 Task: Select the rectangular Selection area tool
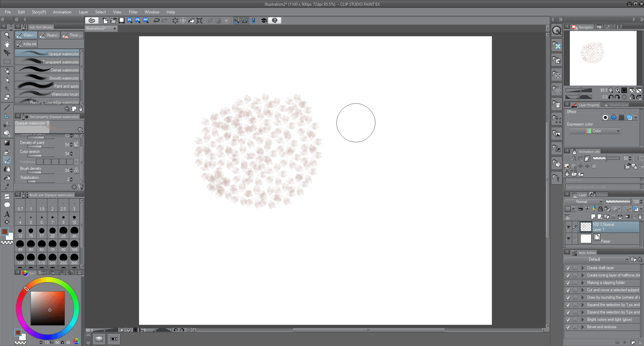pyautogui.click(x=7, y=62)
